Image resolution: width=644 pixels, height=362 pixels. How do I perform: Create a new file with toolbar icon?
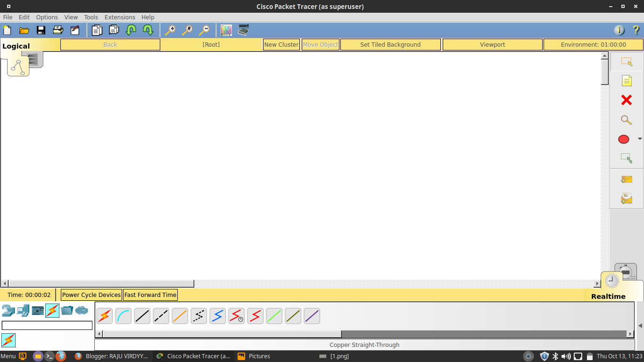7,30
